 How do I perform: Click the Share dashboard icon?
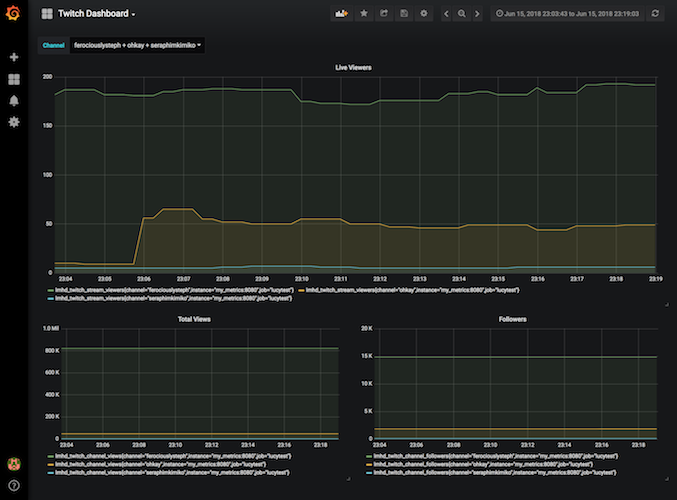point(384,13)
